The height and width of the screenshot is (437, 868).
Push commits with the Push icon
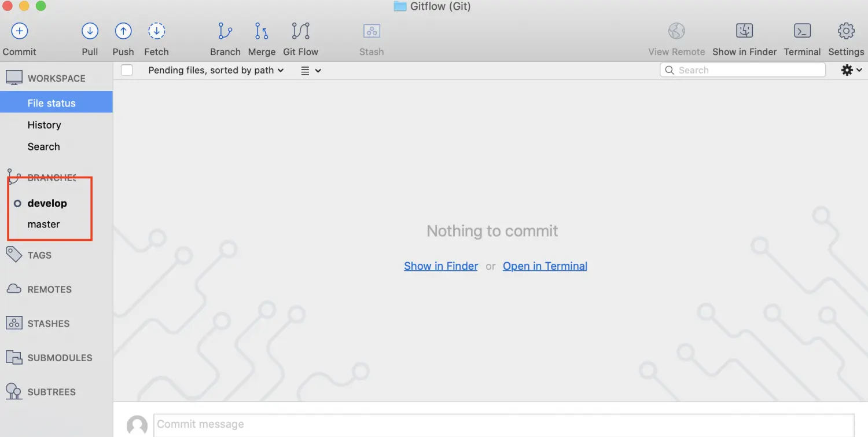coord(123,31)
